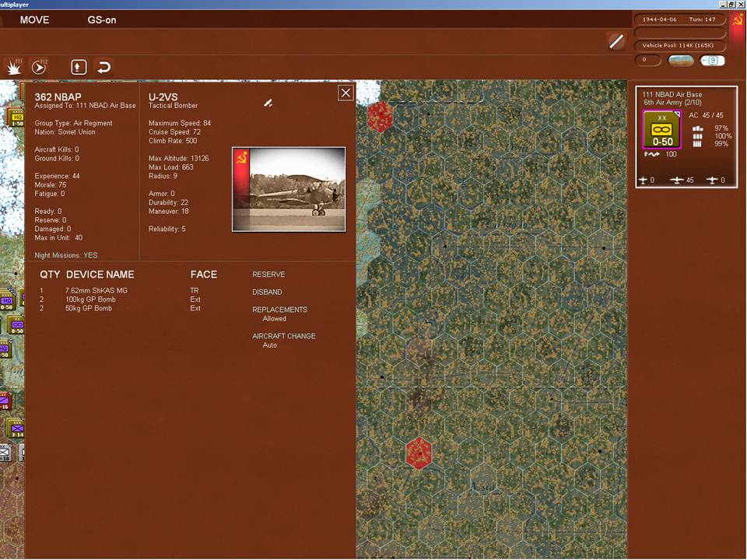Click the U-2VS biplane photo

pyautogui.click(x=289, y=190)
